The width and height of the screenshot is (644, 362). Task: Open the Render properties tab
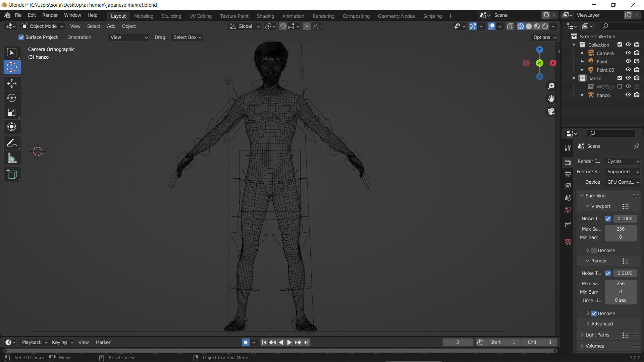pyautogui.click(x=568, y=162)
